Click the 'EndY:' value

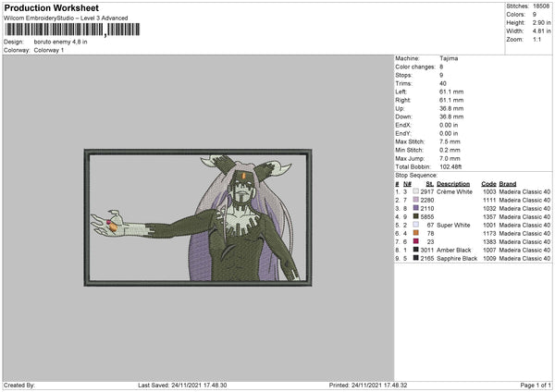click(x=449, y=133)
